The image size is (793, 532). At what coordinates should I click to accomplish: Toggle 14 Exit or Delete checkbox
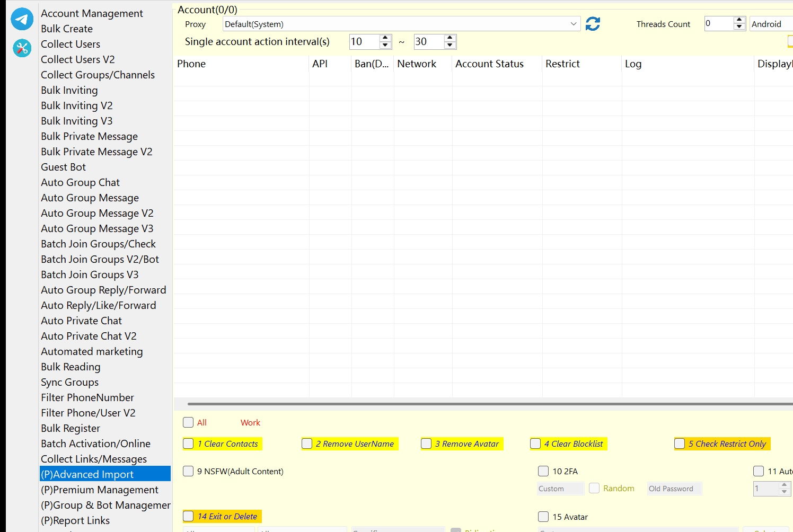pyautogui.click(x=188, y=516)
